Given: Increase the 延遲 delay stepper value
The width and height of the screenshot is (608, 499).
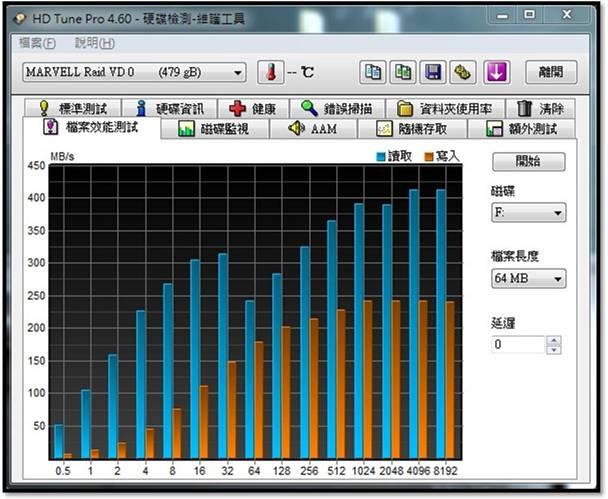Looking at the screenshot, I should coord(554,340).
